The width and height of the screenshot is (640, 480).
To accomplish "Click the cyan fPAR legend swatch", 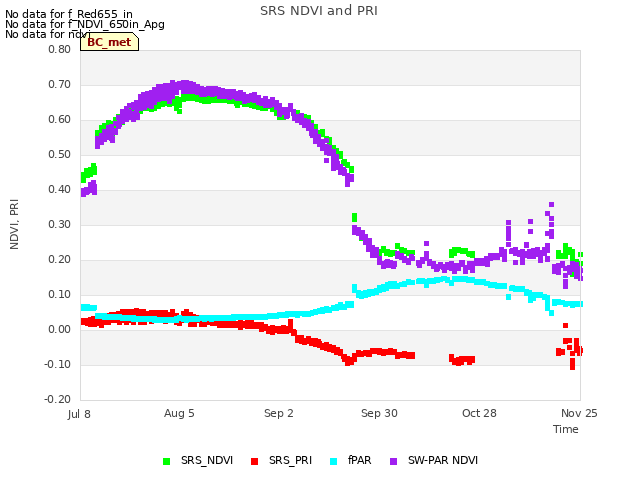I will 333,461.
